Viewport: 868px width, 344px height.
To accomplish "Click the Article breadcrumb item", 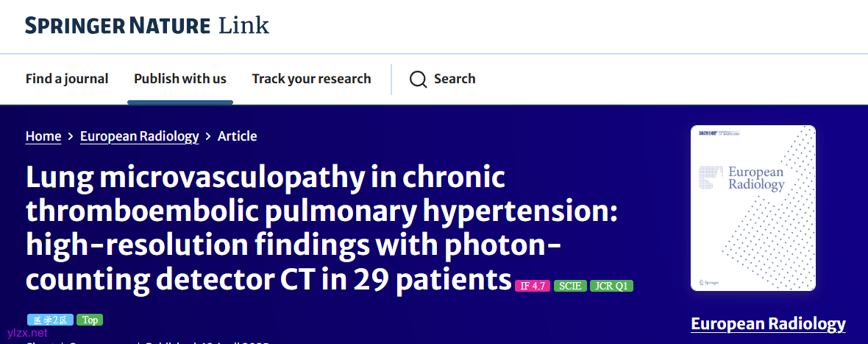I will [237, 136].
